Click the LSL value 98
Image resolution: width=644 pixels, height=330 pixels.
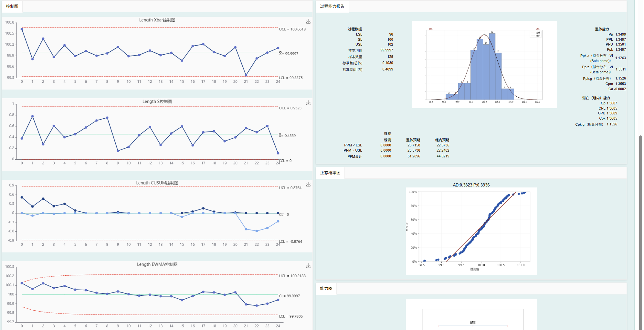click(391, 34)
